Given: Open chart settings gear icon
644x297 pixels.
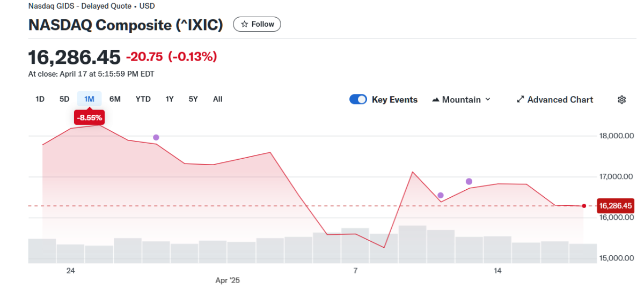Looking at the screenshot, I should (x=622, y=100).
